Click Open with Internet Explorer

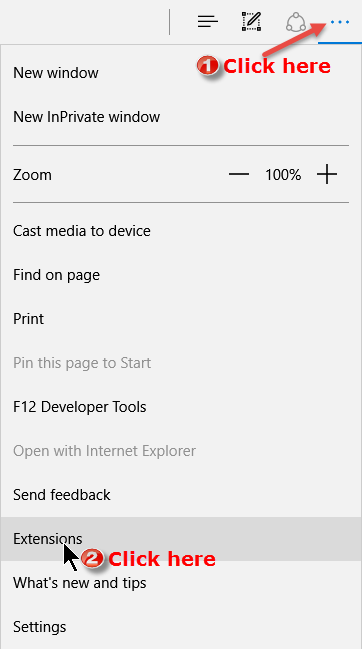coord(181,451)
